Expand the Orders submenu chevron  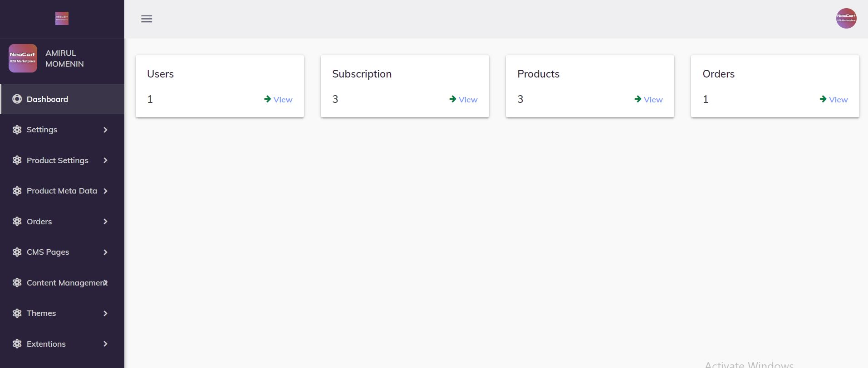[x=105, y=222]
